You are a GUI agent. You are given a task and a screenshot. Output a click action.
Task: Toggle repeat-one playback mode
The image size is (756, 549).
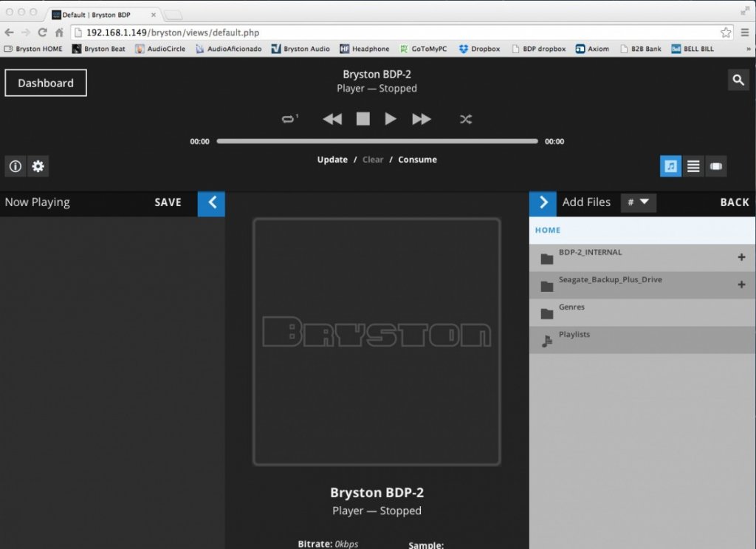click(289, 119)
